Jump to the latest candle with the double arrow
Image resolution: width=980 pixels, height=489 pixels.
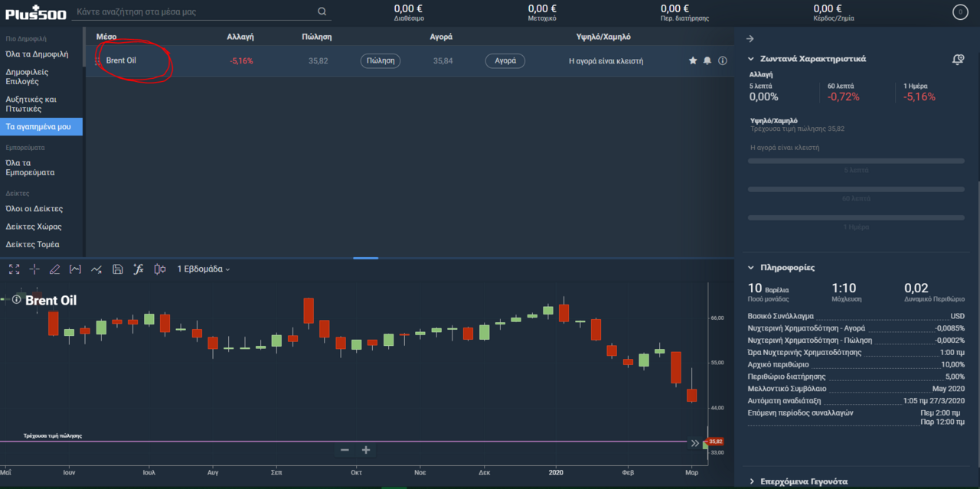tap(695, 443)
